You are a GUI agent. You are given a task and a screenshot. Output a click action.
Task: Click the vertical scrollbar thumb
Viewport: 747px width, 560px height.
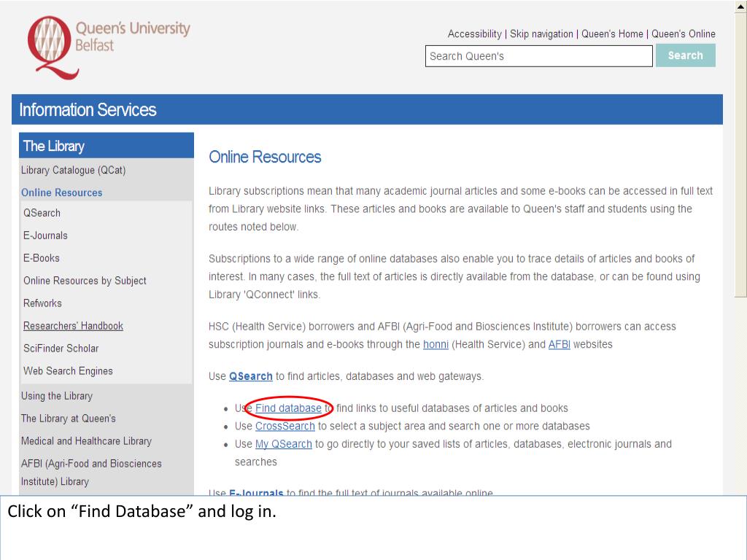click(741, 155)
